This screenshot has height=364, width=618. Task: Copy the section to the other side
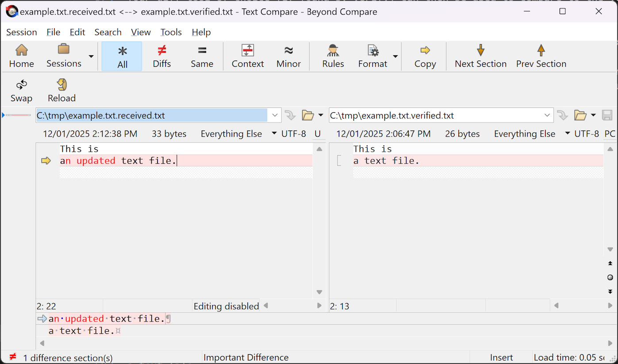point(425,56)
